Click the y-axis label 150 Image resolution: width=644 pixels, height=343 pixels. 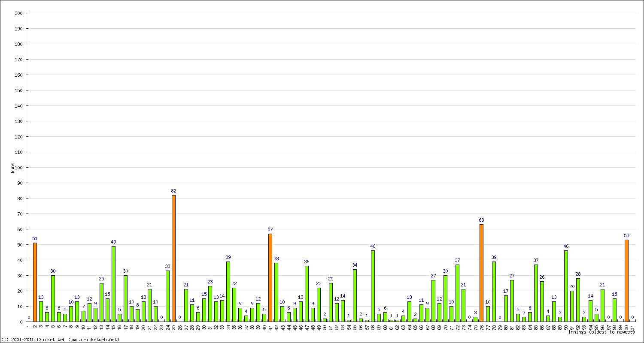coord(18,90)
